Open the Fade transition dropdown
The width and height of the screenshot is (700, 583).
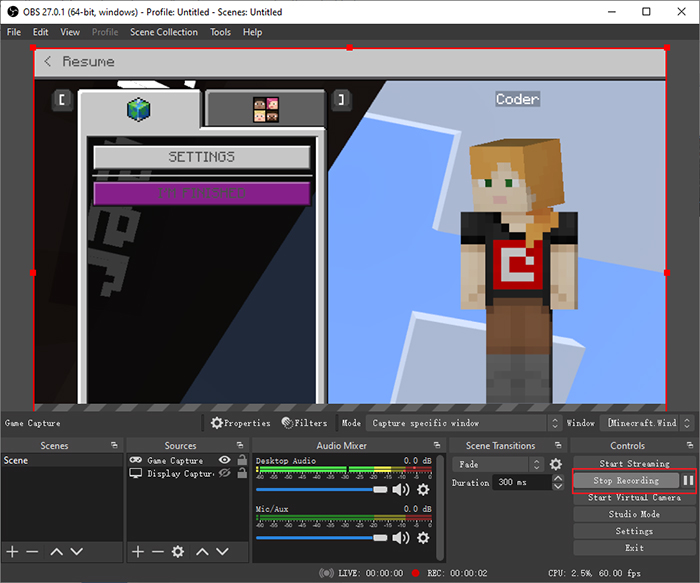[x=498, y=464]
